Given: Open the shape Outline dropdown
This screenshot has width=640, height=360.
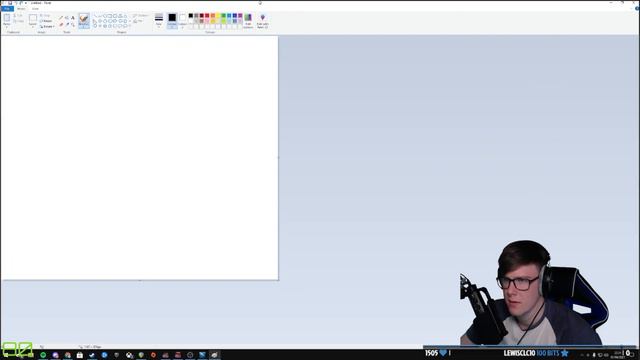Looking at the screenshot, I should [141, 16].
